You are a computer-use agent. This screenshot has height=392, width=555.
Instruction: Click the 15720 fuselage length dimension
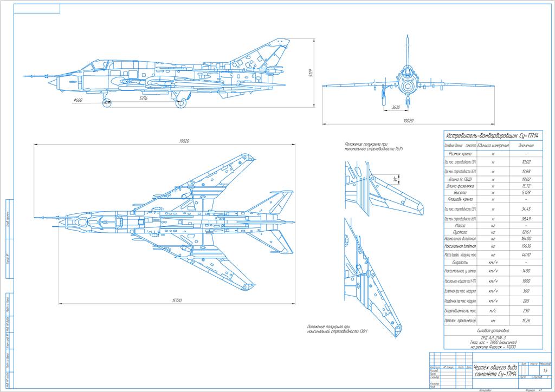pyautogui.click(x=177, y=300)
